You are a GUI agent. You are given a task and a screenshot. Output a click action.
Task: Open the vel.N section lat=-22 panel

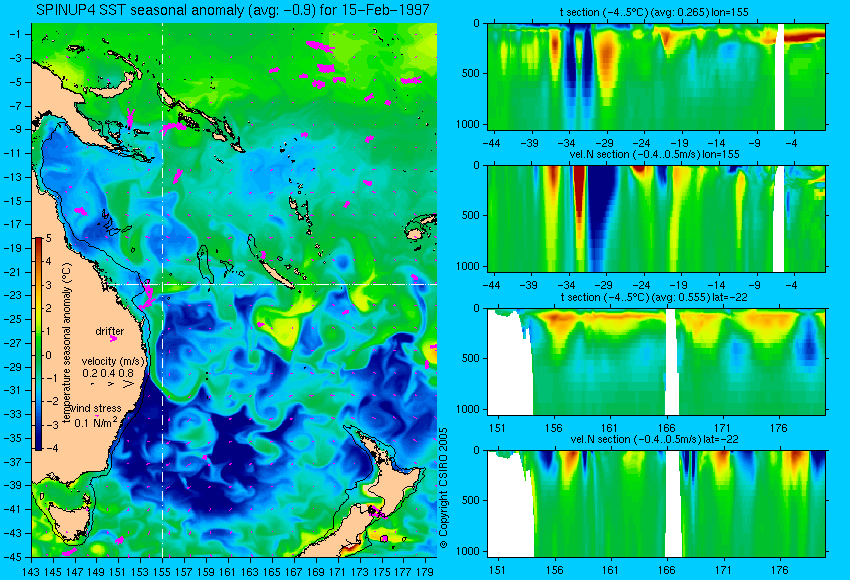click(656, 504)
